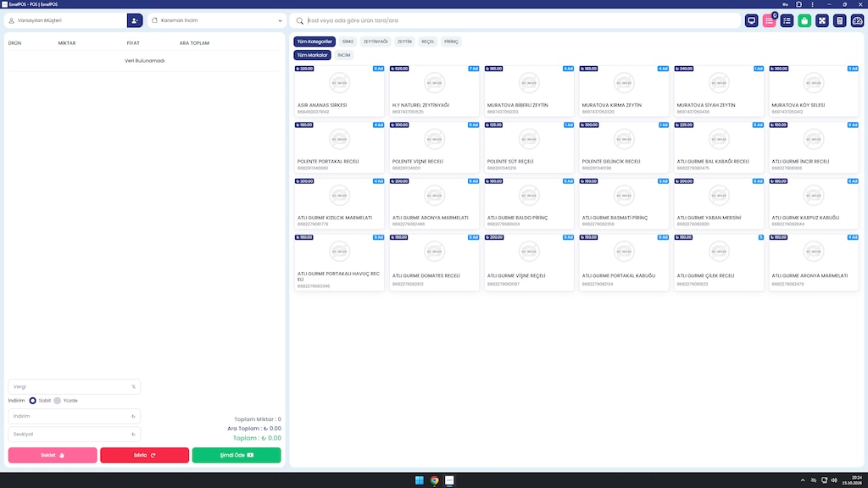Filter by the SİRKE category
This screenshot has height=488, width=868.
click(x=348, y=42)
